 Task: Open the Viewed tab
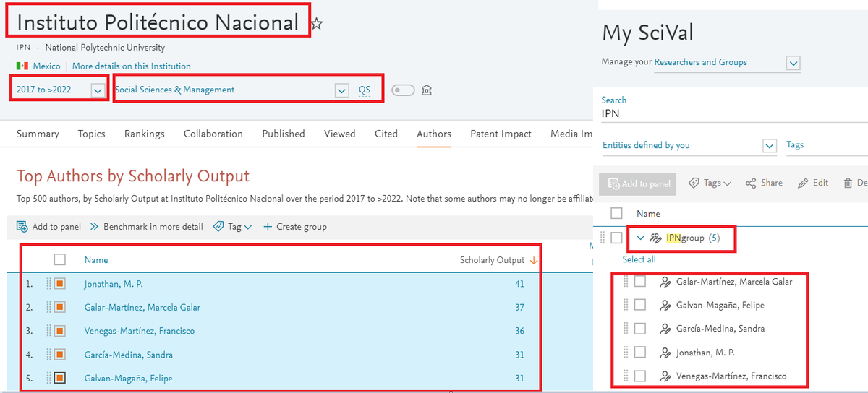click(340, 134)
